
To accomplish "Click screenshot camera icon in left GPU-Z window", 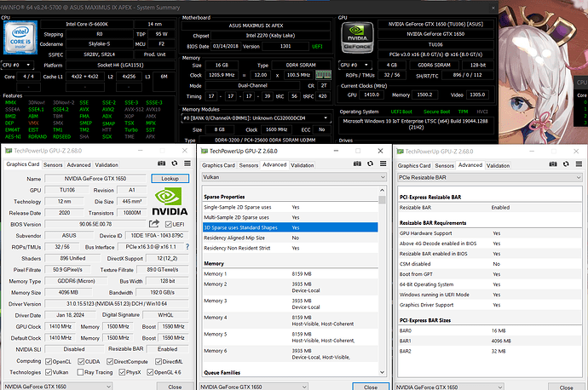I will (x=161, y=163).
